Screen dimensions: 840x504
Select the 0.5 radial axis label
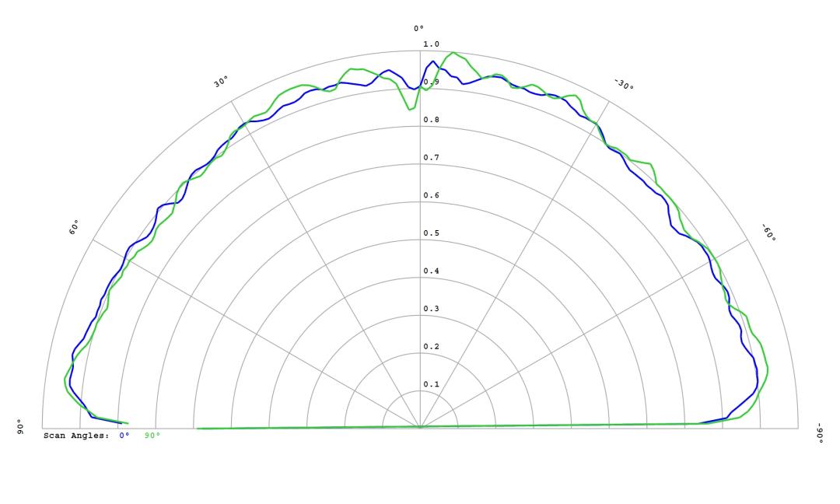pos(431,233)
